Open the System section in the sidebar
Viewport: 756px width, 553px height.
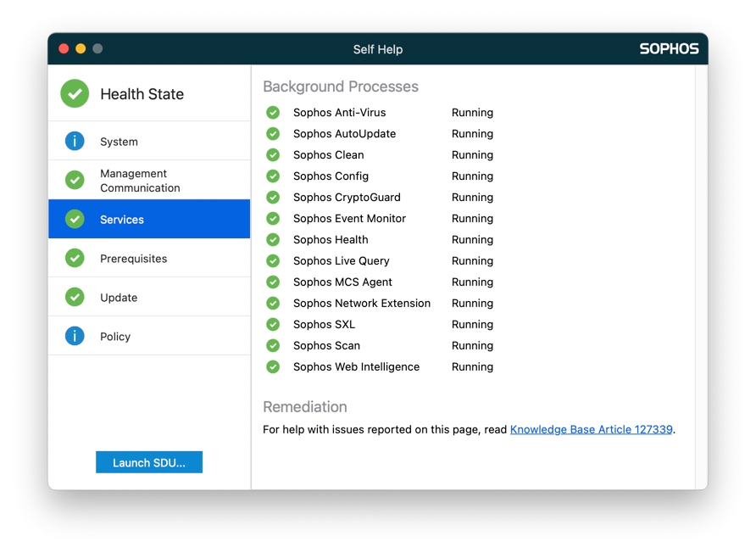149,142
